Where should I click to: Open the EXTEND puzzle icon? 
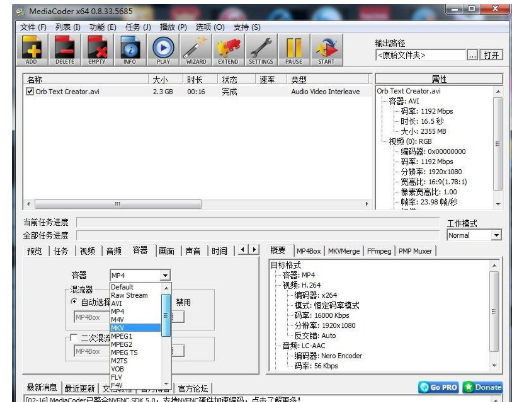pos(228,50)
